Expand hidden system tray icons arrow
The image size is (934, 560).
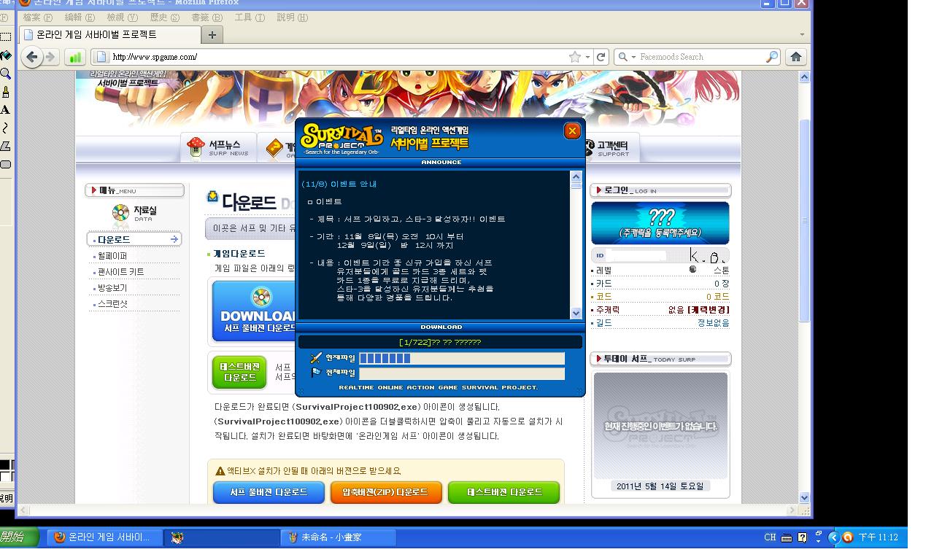tap(833, 537)
